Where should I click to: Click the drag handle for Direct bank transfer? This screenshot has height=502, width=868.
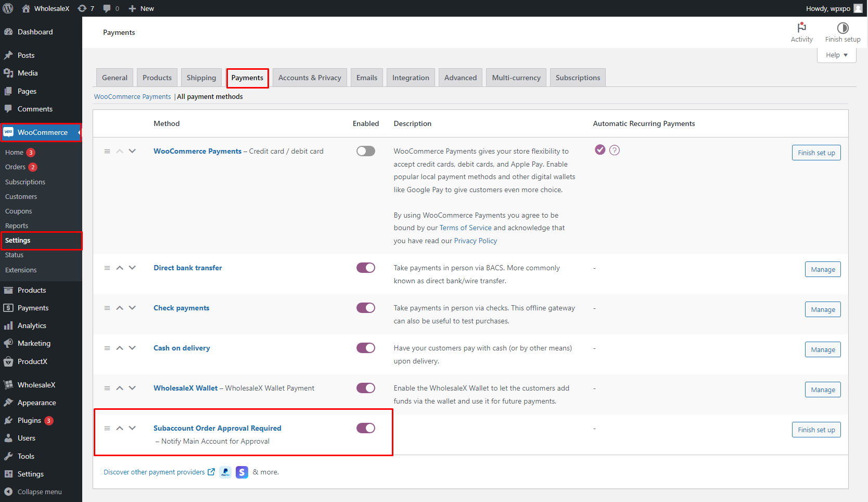[x=107, y=268]
